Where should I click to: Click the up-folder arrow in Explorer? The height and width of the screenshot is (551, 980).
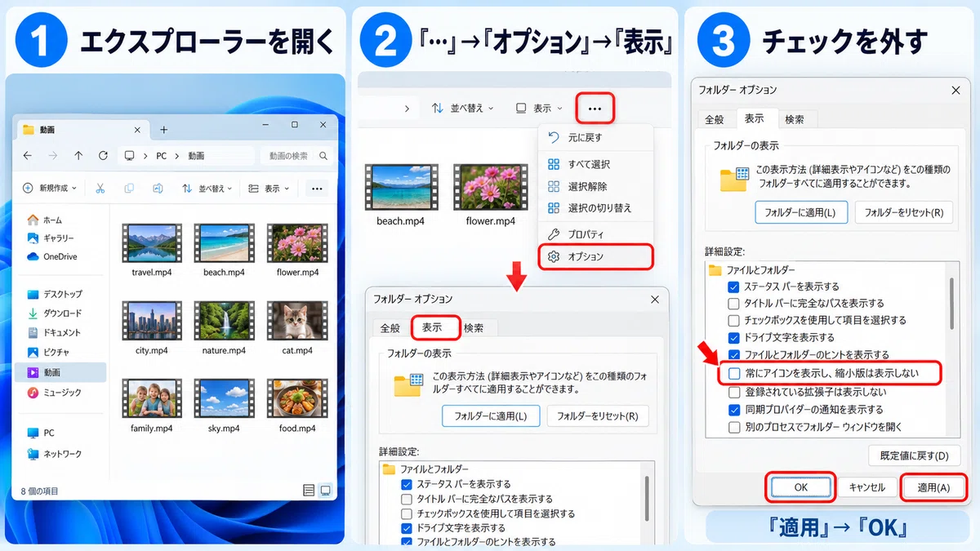click(x=78, y=156)
